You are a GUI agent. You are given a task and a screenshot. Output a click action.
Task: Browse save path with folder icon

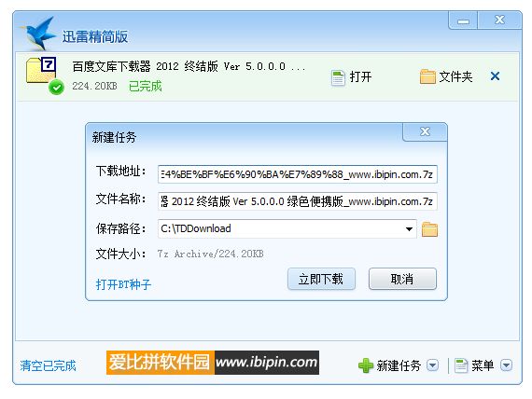click(x=429, y=229)
